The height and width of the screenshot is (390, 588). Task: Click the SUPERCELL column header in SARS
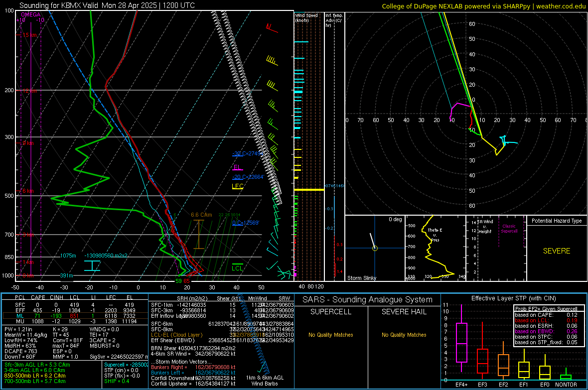pos(331,312)
